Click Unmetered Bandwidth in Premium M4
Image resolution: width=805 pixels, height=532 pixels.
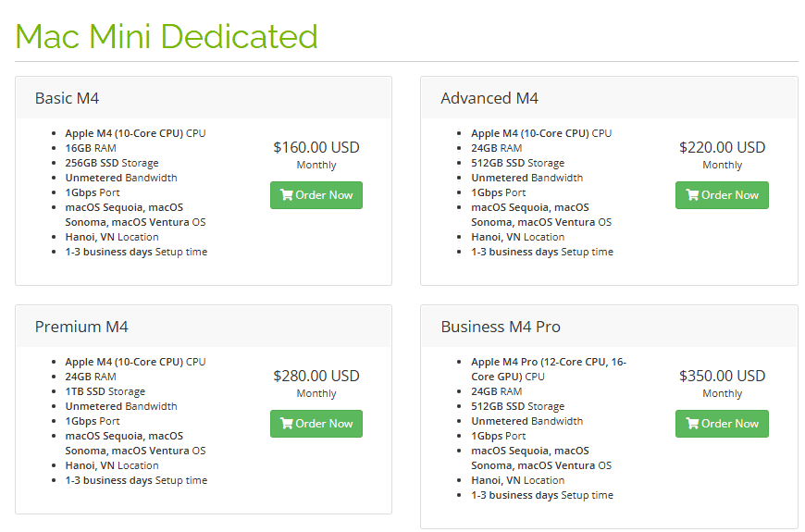click(x=120, y=406)
